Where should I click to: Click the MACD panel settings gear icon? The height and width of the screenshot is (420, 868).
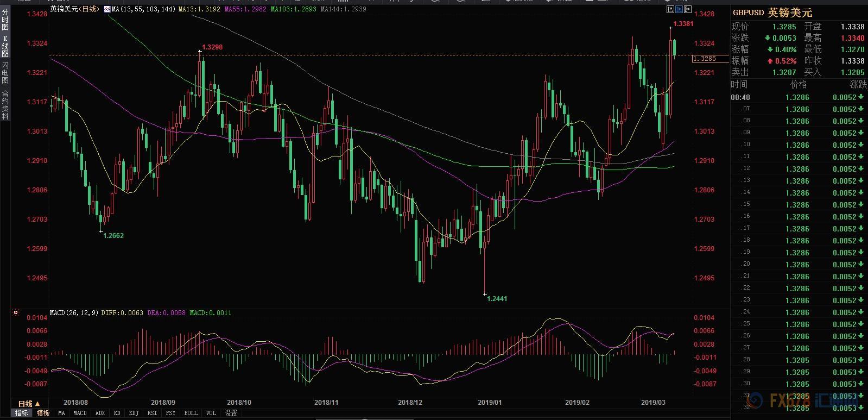[16, 312]
